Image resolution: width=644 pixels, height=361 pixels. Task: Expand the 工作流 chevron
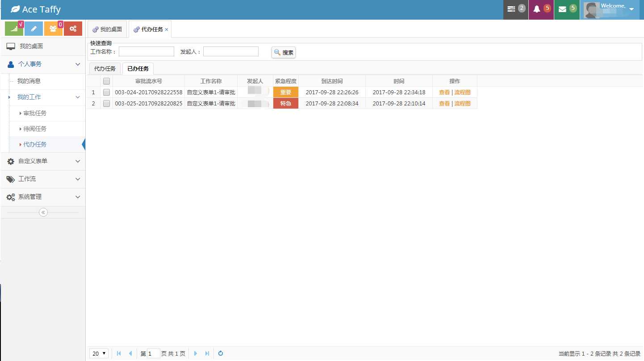point(78,179)
